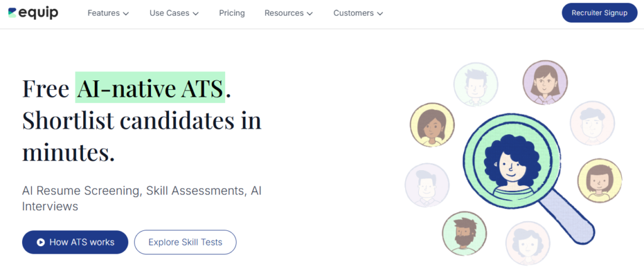
Task: Expand the Resources chevron arrow
Action: point(309,14)
